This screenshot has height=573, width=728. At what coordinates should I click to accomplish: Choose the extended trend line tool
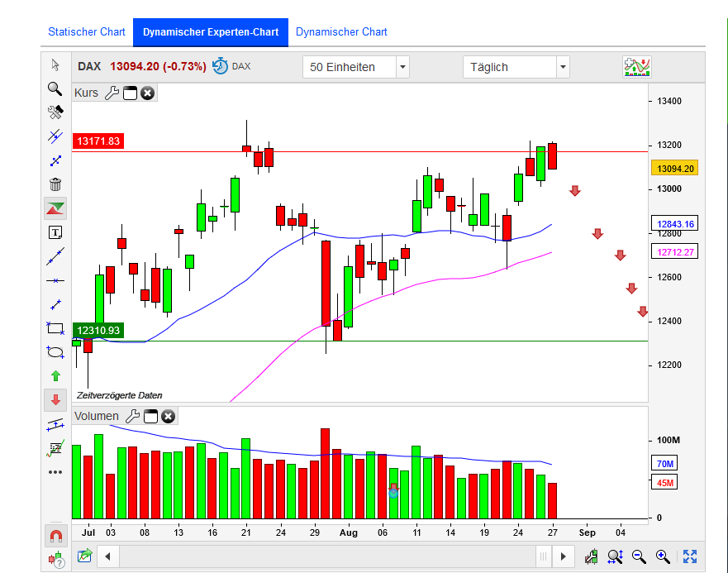pos(55,256)
